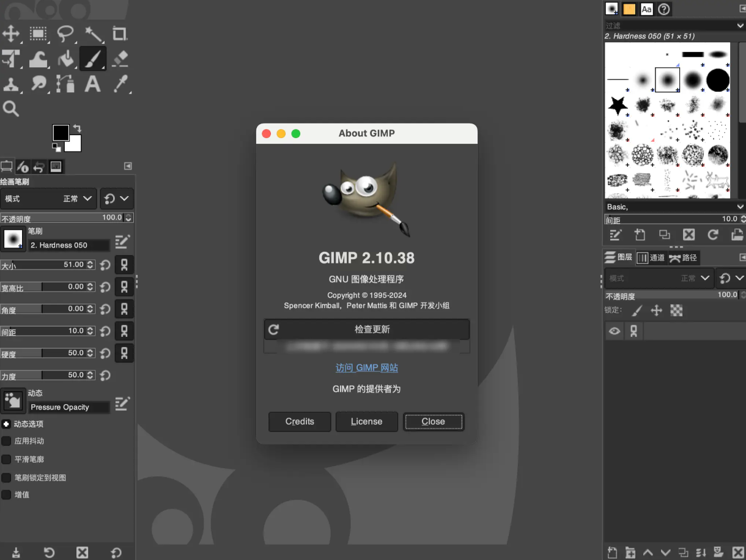Toggle the link chain for 大小 size
The height and width of the screenshot is (560, 746).
point(124,265)
